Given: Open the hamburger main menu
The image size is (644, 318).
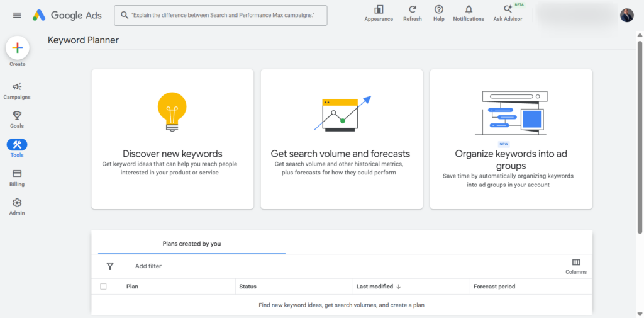Looking at the screenshot, I should pyautogui.click(x=17, y=15).
